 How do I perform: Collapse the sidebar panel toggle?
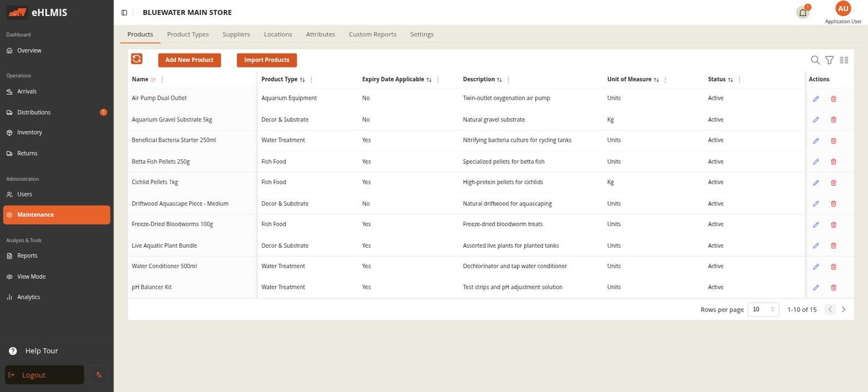(124, 12)
